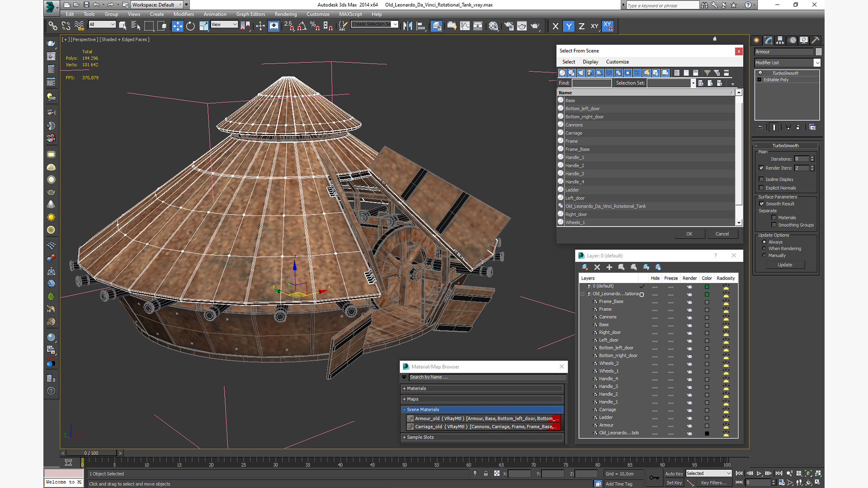Toggle the Angle Snap tool
Viewport: 868px width, 488px height.
302,26
